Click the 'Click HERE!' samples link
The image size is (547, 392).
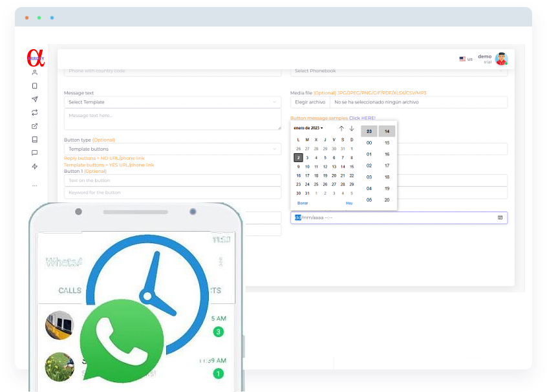362,118
